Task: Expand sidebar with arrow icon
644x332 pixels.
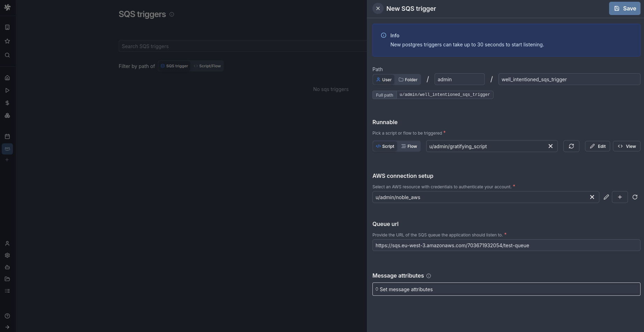Action: point(7,327)
